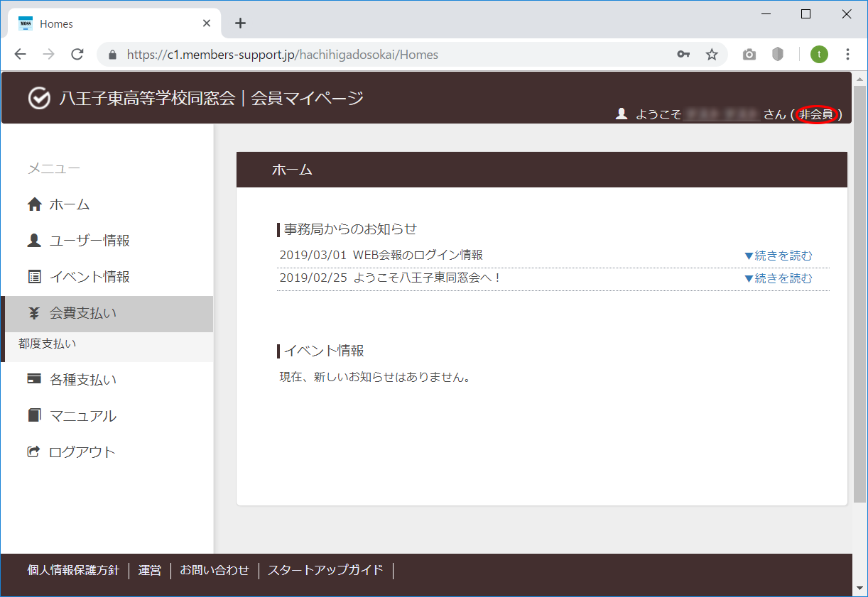This screenshot has width=868, height=597.
Task: Open the スタートアップガイド footer link
Action: 325,570
